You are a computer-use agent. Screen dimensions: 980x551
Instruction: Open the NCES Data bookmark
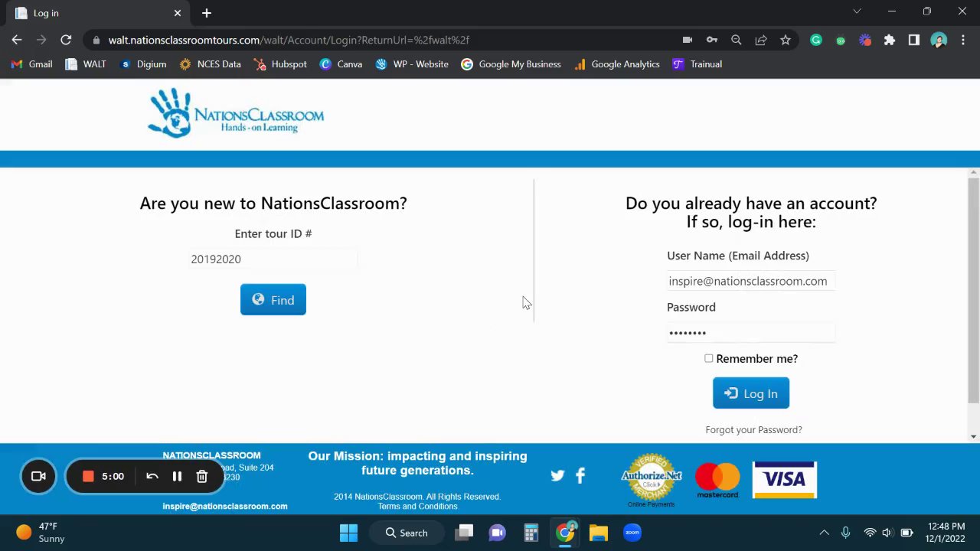210,64
